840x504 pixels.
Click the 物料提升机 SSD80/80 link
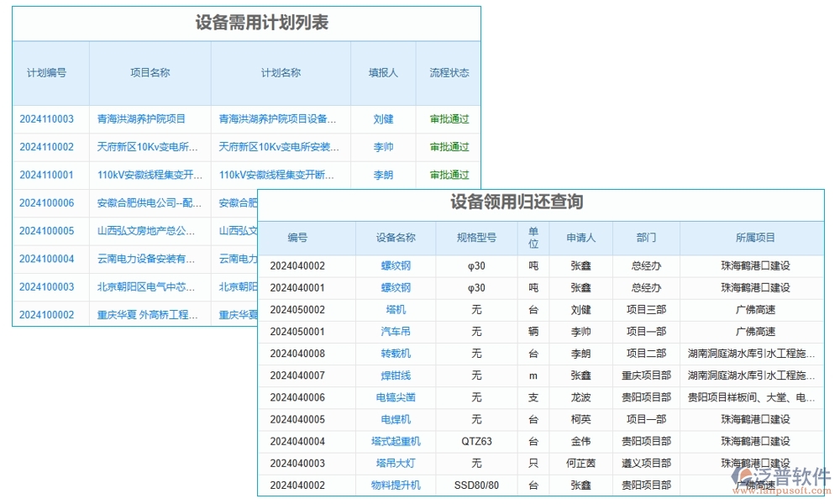394,485
